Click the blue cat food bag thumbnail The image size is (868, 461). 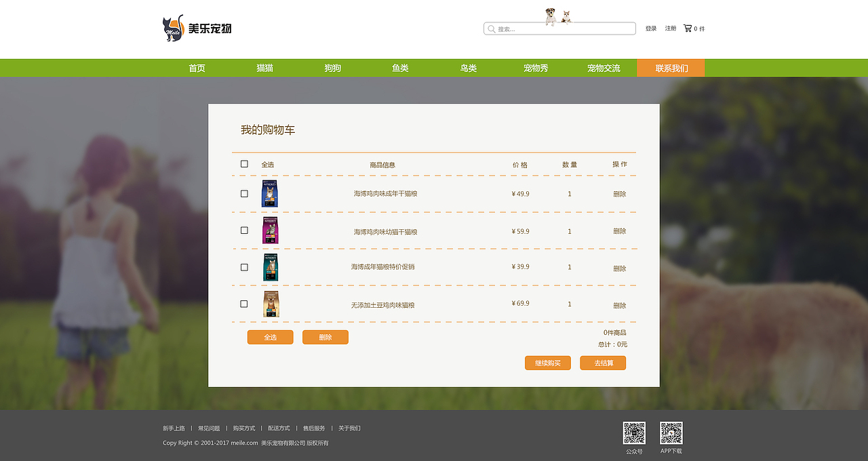270,194
